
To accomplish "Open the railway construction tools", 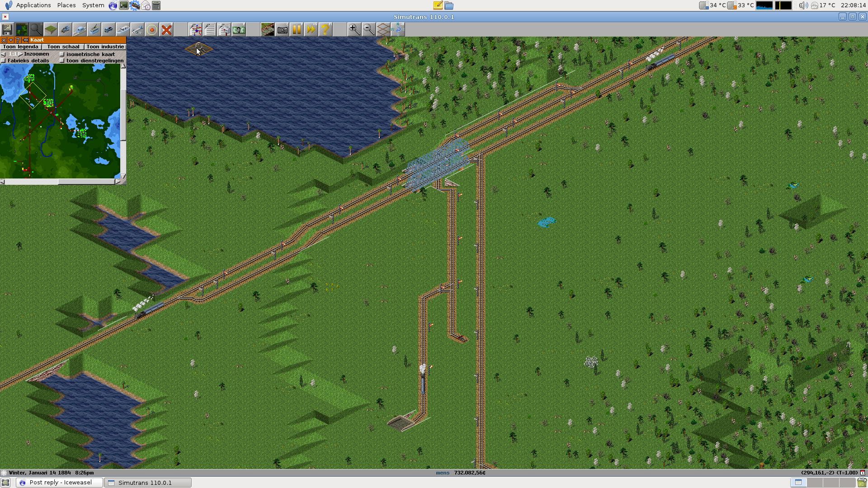I will pyautogui.click(x=65, y=30).
